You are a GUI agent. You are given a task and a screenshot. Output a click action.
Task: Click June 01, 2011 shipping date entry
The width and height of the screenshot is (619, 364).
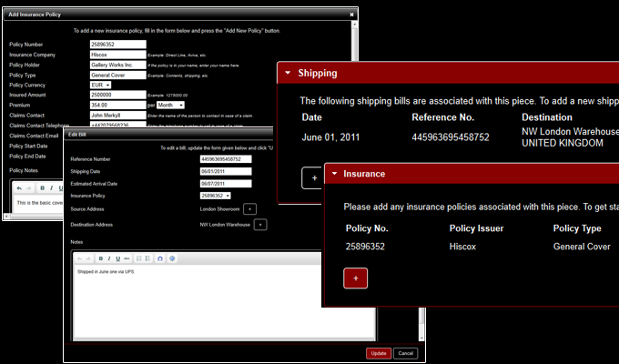[330, 137]
